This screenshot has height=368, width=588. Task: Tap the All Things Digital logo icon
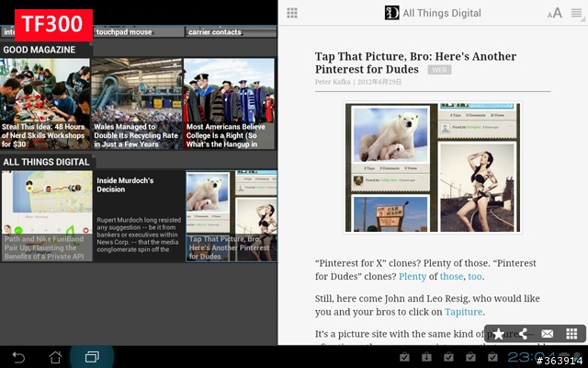point(392,13)
